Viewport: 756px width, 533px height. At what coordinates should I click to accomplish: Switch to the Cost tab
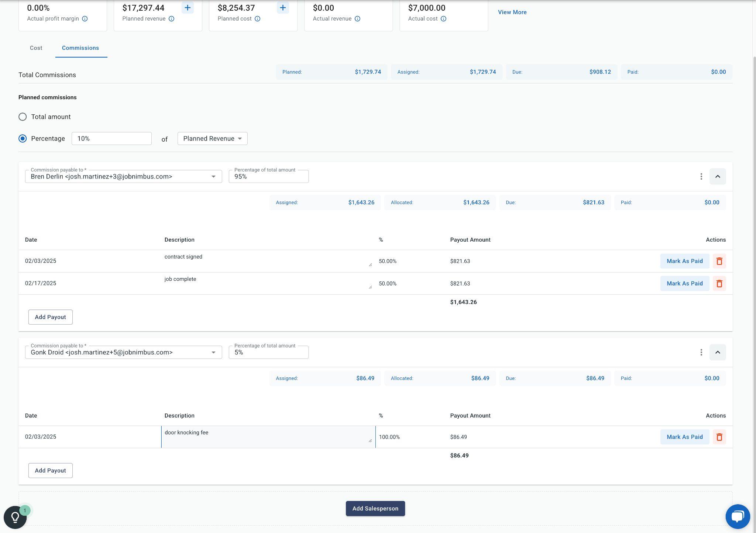pos(36,48)
